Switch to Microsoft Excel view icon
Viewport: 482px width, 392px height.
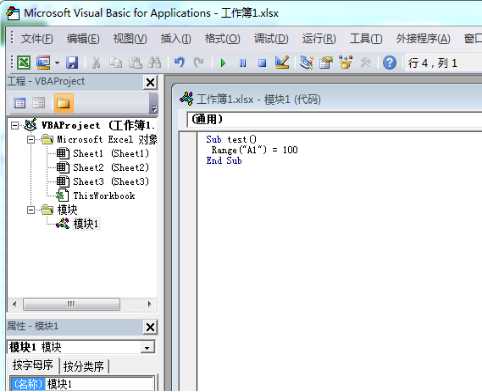24,62
